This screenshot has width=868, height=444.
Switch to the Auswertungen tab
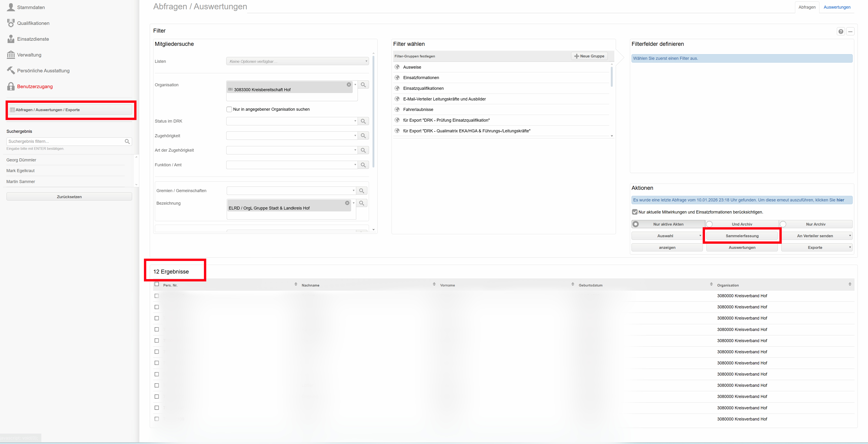837,7
